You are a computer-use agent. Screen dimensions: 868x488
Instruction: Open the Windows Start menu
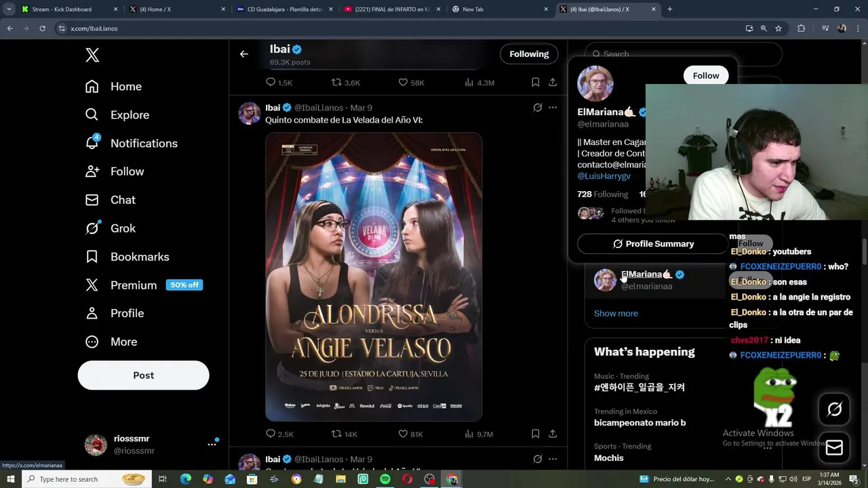(10, 479)
